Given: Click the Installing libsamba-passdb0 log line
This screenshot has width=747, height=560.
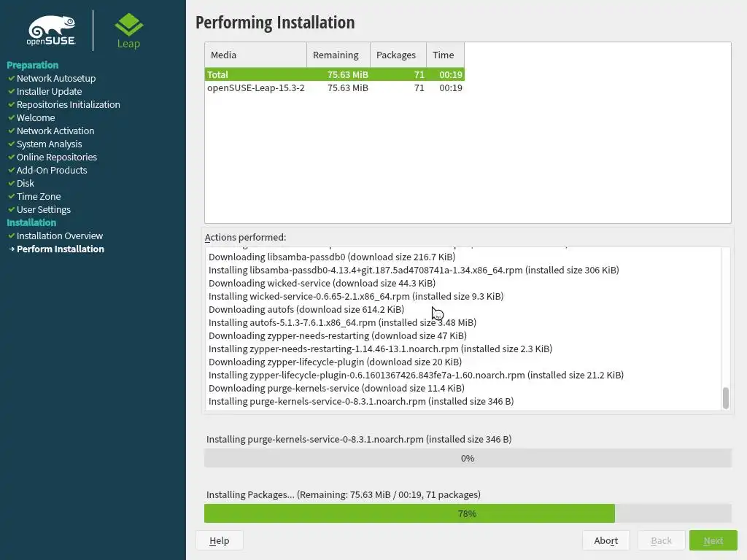Looking at the screenshot, I should (x=414, y=270).
